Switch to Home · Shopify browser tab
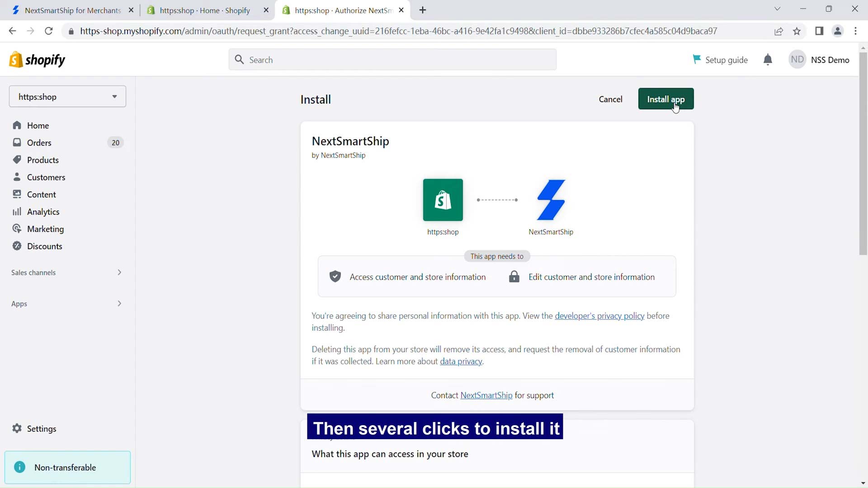868x488 pixels. 204,10
